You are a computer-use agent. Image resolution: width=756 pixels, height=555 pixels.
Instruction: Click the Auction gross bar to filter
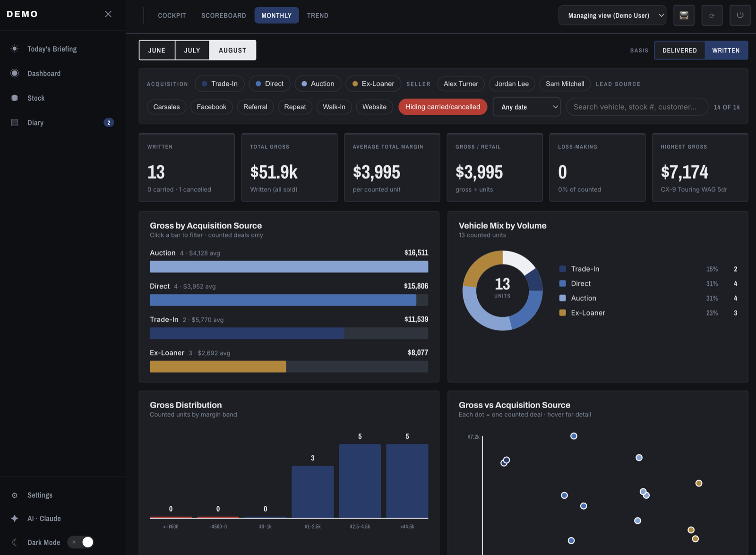pyautogui.click(x=289, y=267)
